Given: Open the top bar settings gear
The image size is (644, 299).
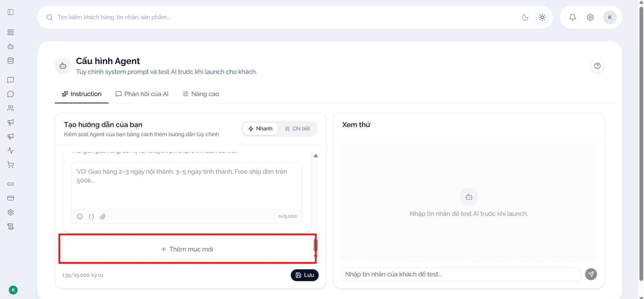Looking at the screenshot, I should click(x=590, y=17).
